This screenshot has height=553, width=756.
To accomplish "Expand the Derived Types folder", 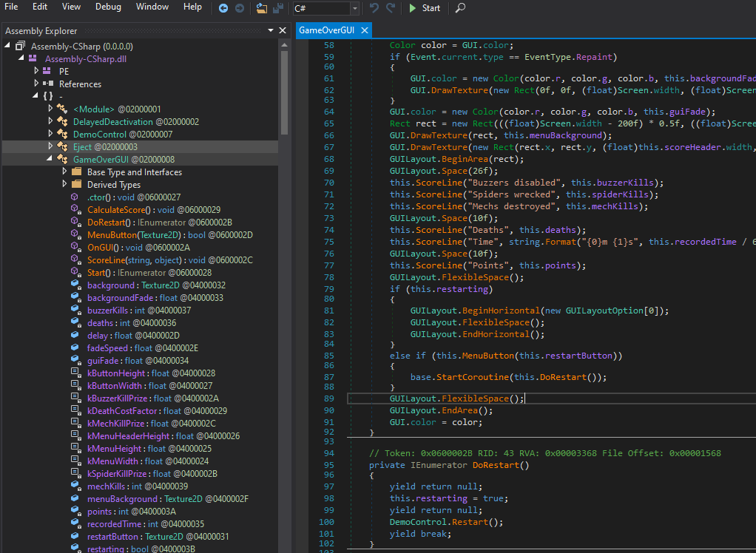I will (x=64, y=185).
